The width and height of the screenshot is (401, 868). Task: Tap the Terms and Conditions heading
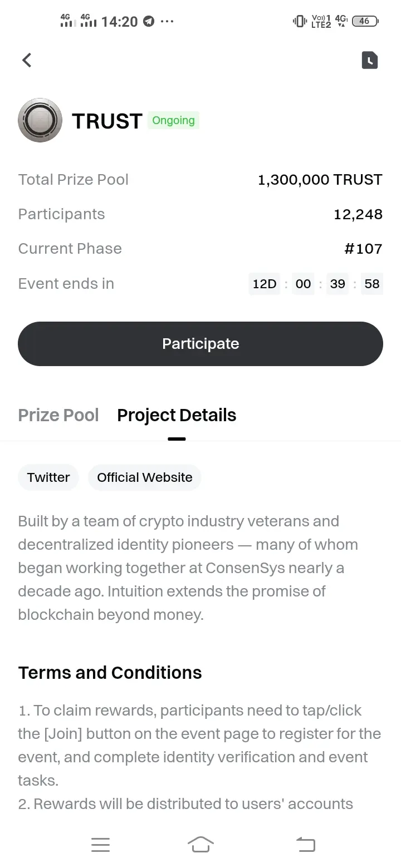110,673
